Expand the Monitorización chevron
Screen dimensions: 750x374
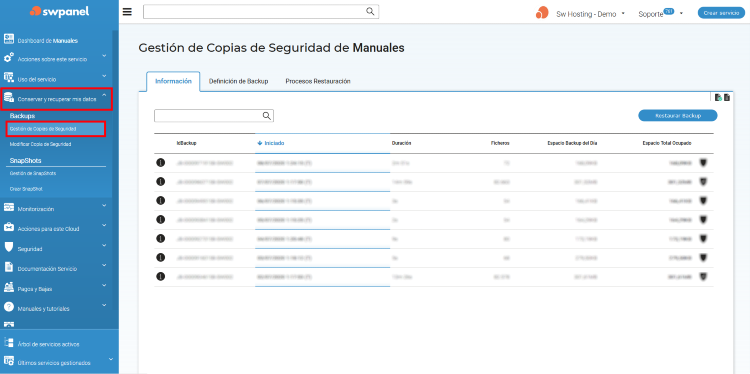point(104,206)
